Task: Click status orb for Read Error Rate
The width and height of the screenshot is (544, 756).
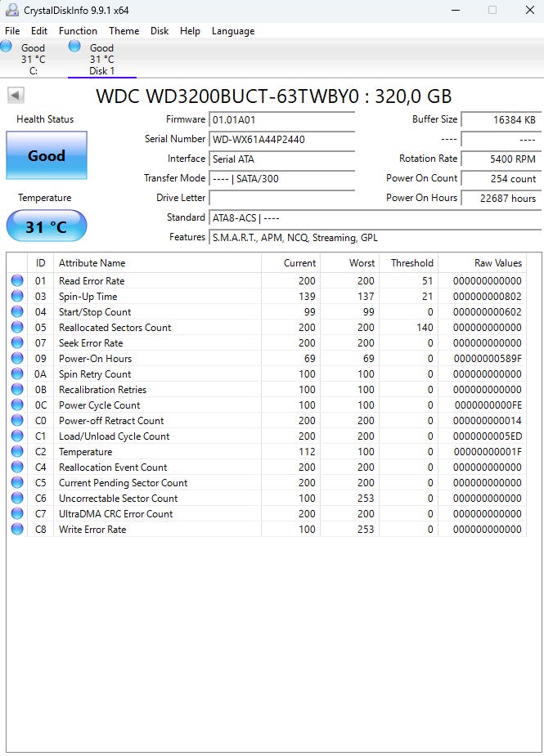Action: pyautogui.click(x=17, y=280)
